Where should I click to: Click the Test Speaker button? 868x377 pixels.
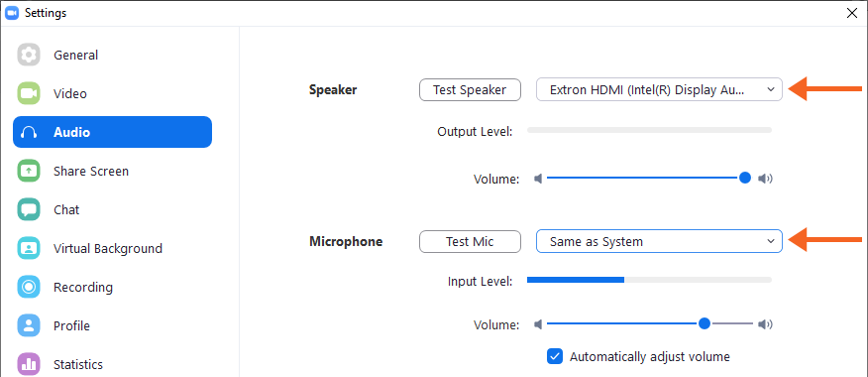coord(470,90)
